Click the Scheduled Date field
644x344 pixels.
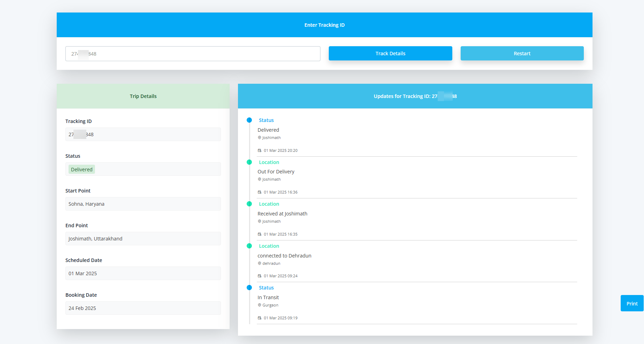click(x=143, y=273)
